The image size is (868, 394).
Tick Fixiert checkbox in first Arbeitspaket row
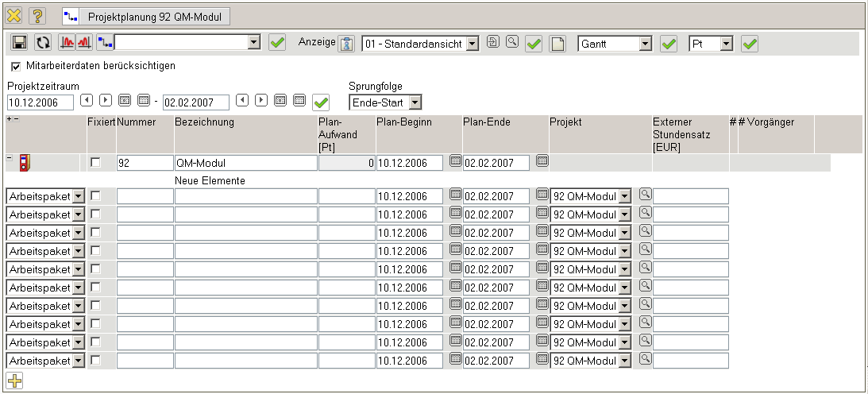[95, 195]
